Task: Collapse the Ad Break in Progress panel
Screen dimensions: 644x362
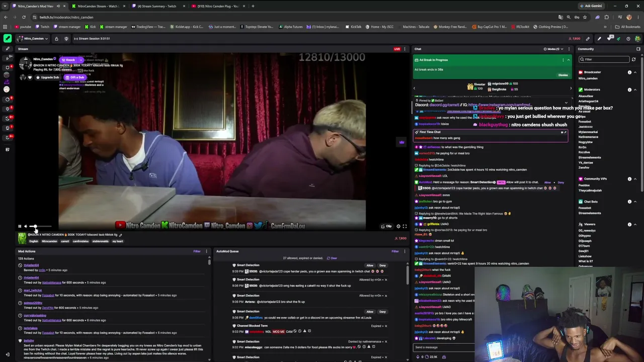Action: pyautogui.click(x=569, y=60)
